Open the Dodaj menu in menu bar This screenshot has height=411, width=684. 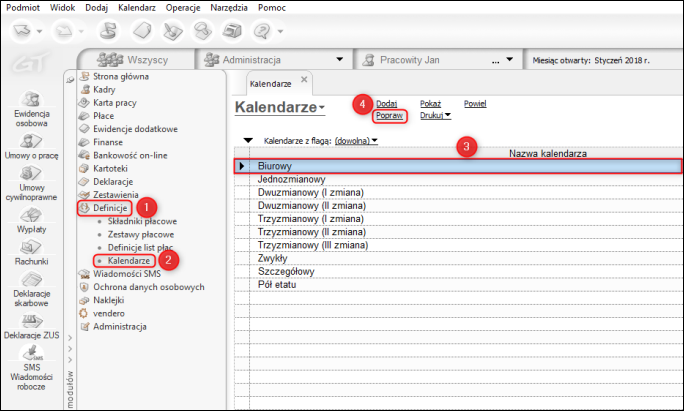pyautogui.click(x=96, y=7)
